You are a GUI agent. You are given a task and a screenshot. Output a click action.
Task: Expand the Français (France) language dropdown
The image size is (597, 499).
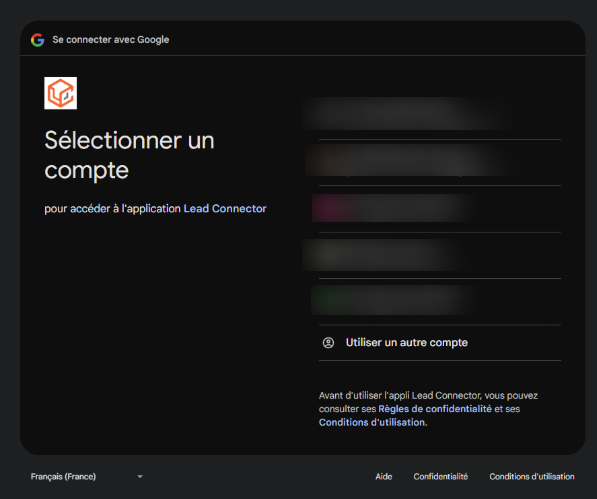87,477
